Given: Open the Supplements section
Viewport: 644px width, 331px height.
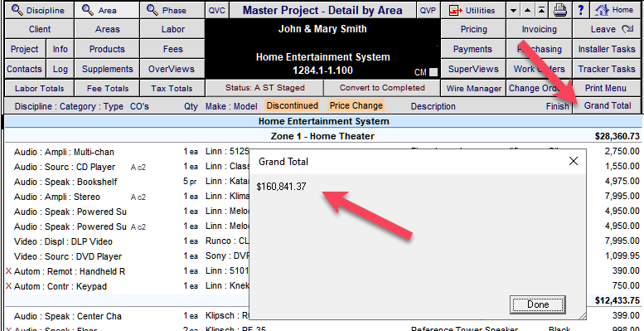Looking at the screenshot, I should [x=107, y=69].
